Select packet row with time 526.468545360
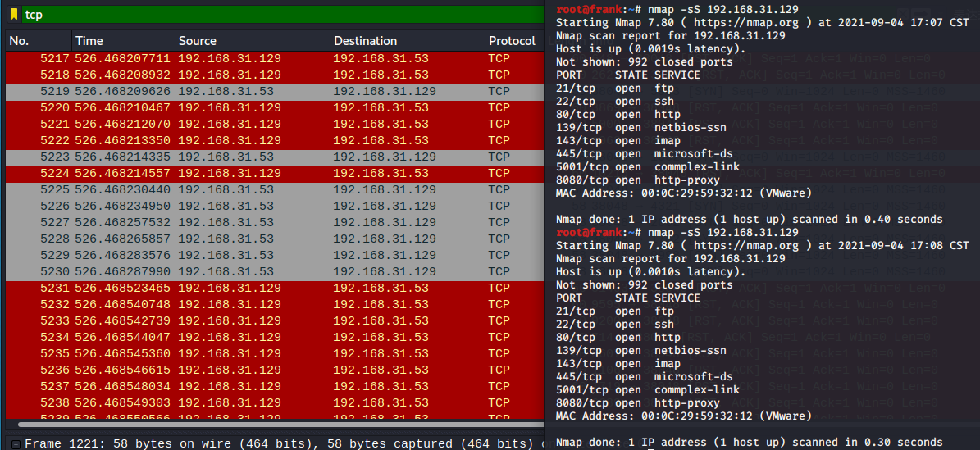The width and height of the screenshot is (980, 450). [275, 354]
